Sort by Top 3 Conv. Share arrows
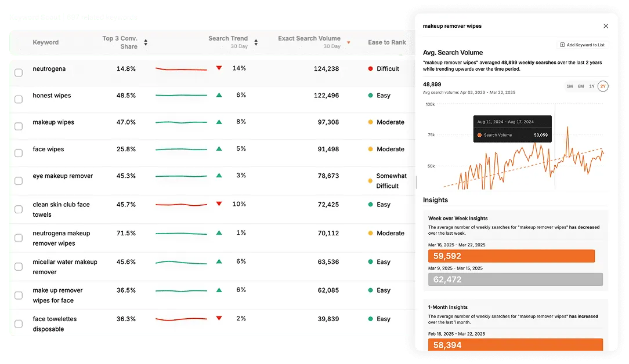Screen dimensions: 629x364 (x=146, y=42)
